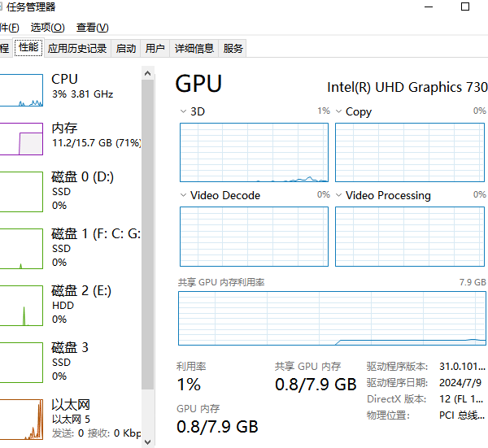Viewport: 488px width, 448px height.
Task: Open the 以太网 5 network entry
Action: pyautogui.click(x=70, y=419)
